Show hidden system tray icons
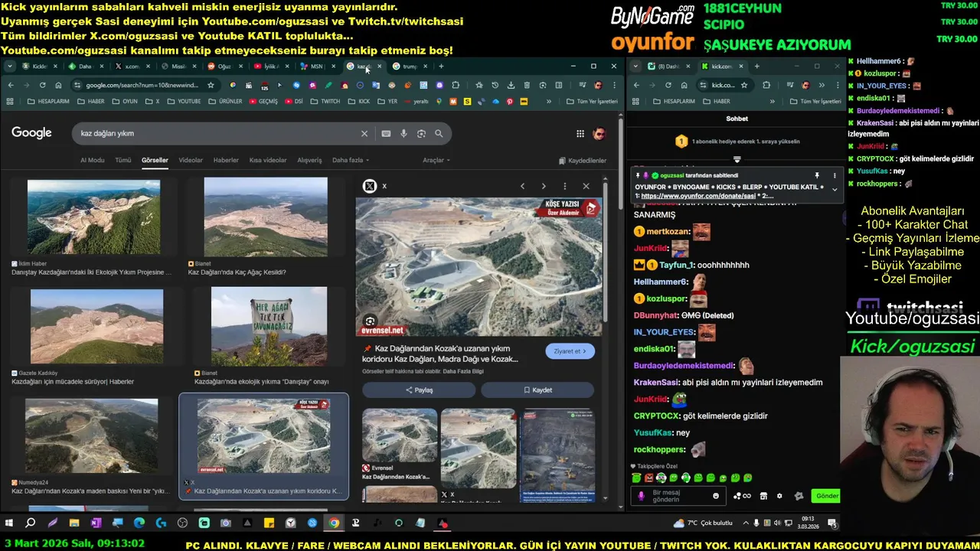Screen dimensions: 980x551 pos(746,523)
